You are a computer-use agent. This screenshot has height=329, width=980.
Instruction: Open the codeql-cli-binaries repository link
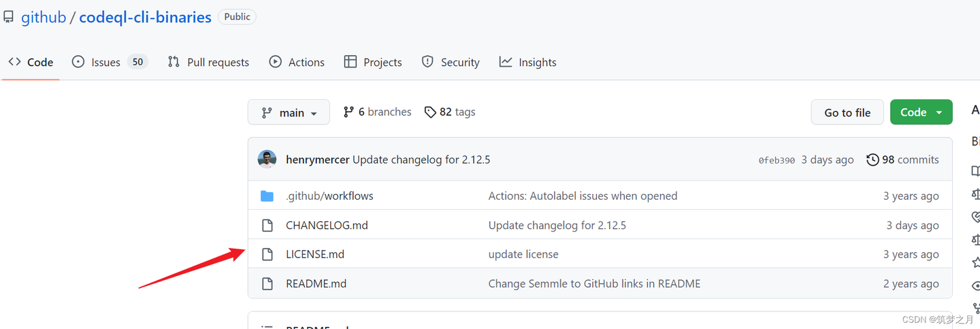click(x=145, y=17)
